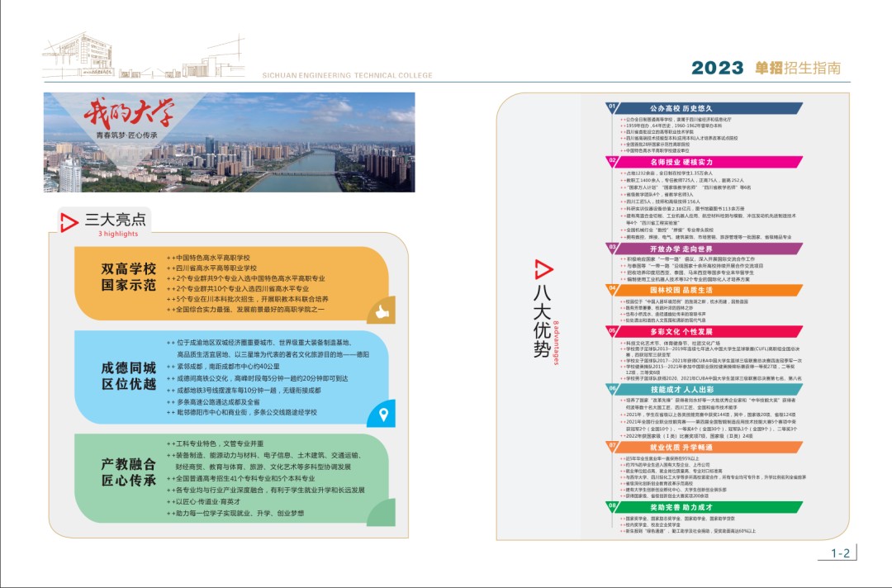Click the 08 number badge
Image resolution: width=892 pixels, height=588 pixels.
612,505
